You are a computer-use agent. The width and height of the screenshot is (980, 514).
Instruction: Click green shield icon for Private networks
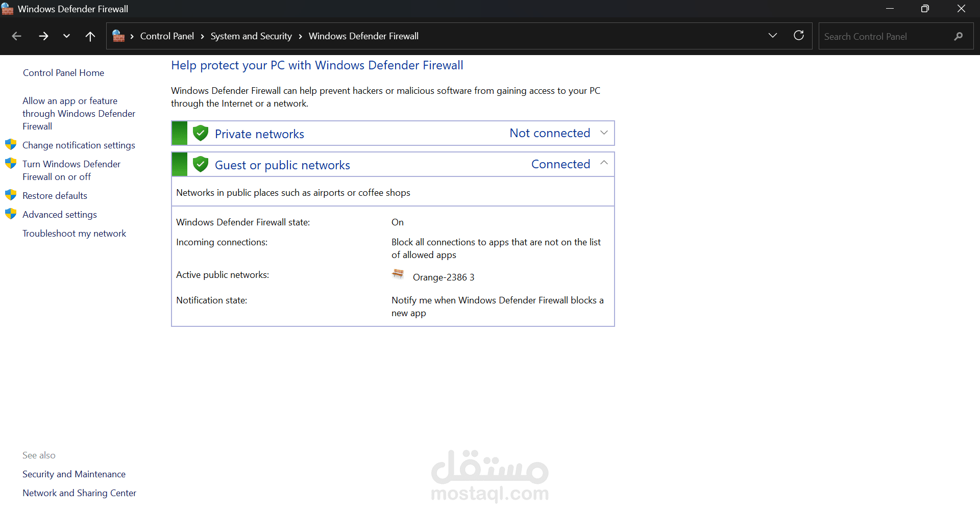[201, 133]
